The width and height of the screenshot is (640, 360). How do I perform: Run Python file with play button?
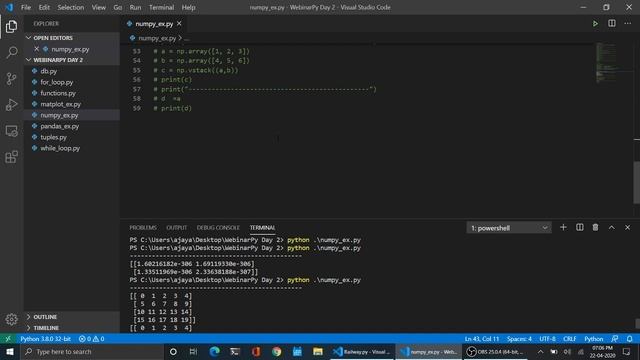[x=595, y=24]
